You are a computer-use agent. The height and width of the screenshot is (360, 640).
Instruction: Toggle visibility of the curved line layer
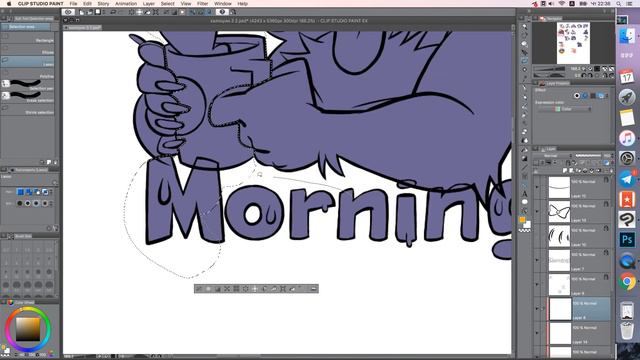(x=537, y=187)
